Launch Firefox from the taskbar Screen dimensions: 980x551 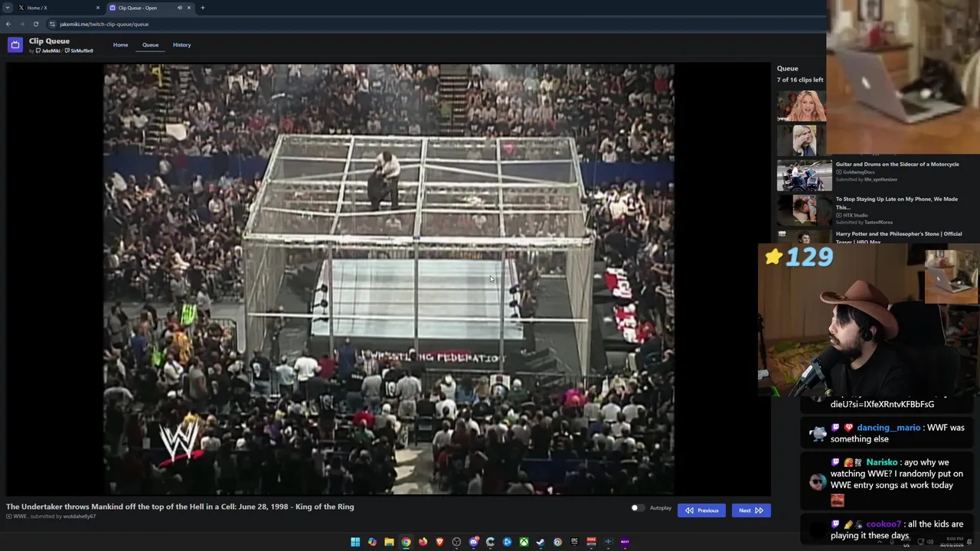click(423, 542)
